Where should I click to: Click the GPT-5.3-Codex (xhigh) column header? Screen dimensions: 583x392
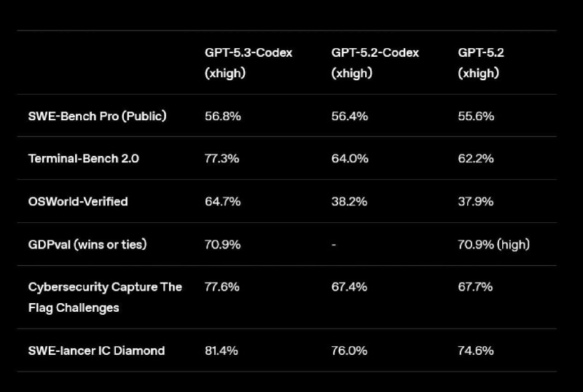248,63
